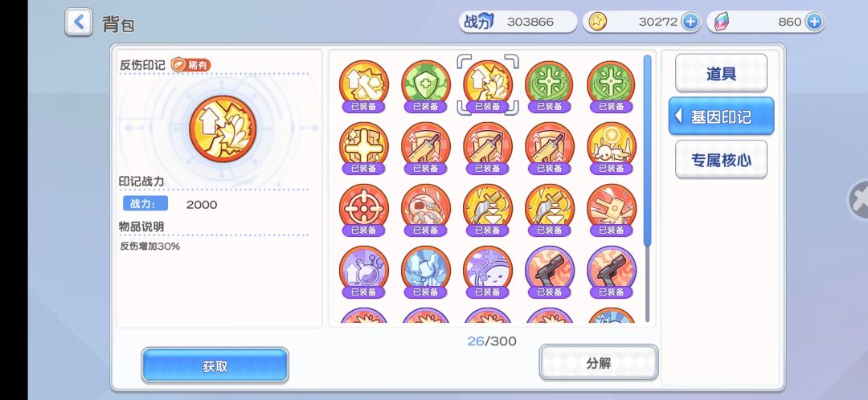Click the blue 获取 button

215,365
